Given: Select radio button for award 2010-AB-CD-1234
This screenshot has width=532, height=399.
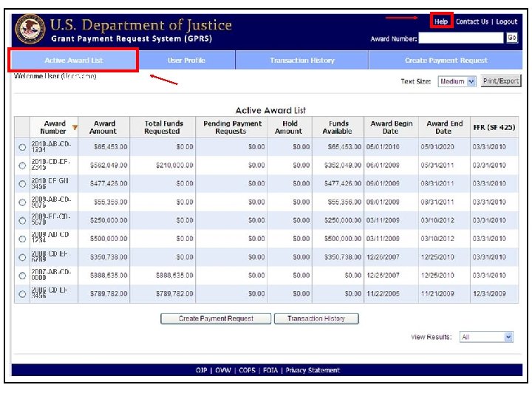Looking at the screenshot, I should click(22, 147).
